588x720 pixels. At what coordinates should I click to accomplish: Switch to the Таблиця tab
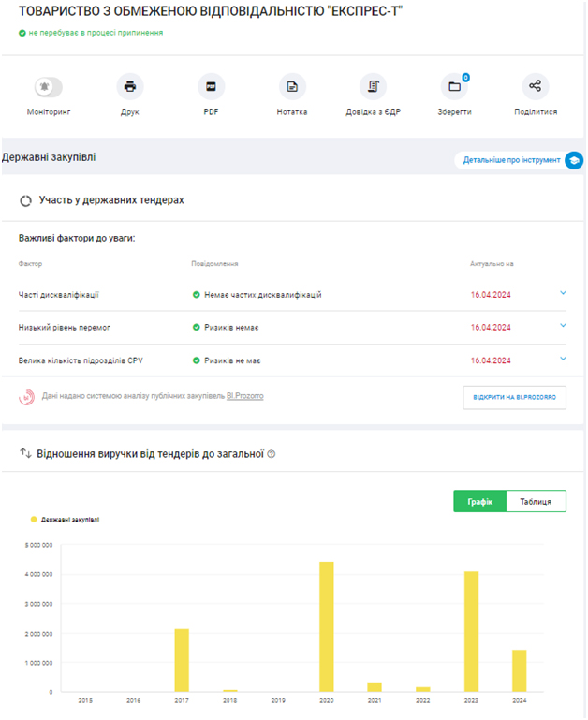tap(536, 502)
